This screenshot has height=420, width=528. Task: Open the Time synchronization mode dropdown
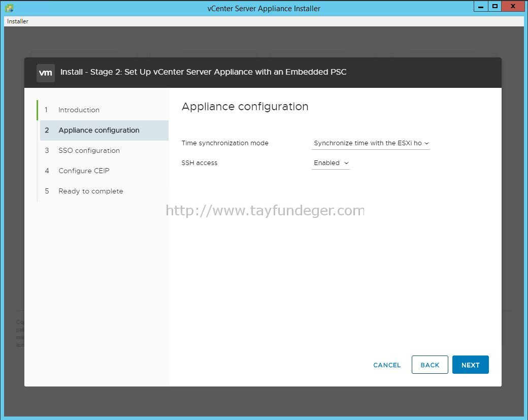coord(371,143)
